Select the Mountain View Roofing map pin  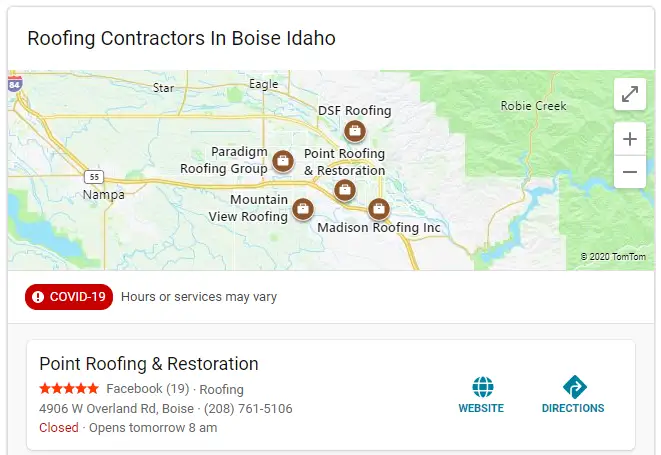pos(304,209)
